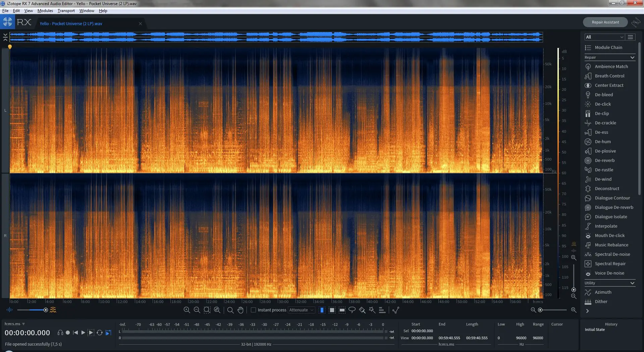The image size is (644, 352).
Task: Open the De-crackle module
Action: [610, 123]
